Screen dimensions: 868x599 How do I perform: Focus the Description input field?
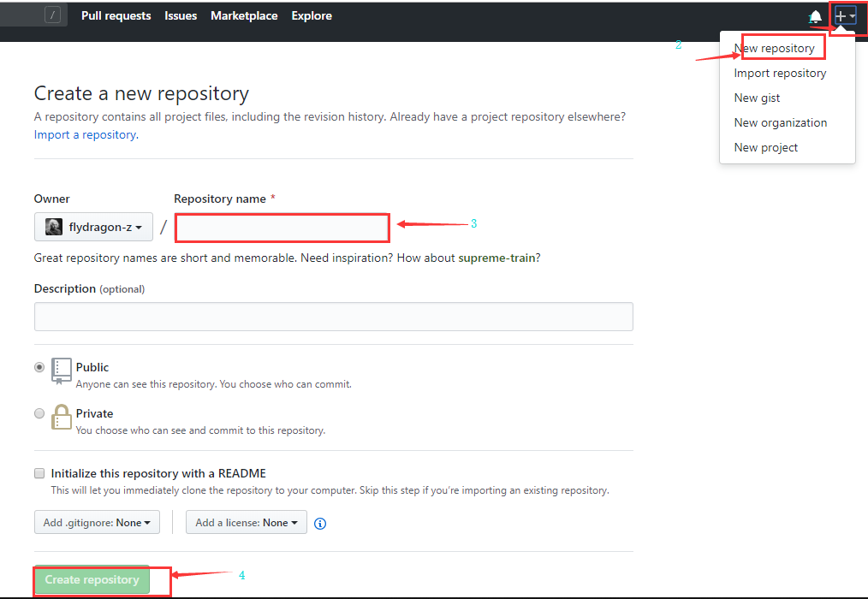point(333,317)
